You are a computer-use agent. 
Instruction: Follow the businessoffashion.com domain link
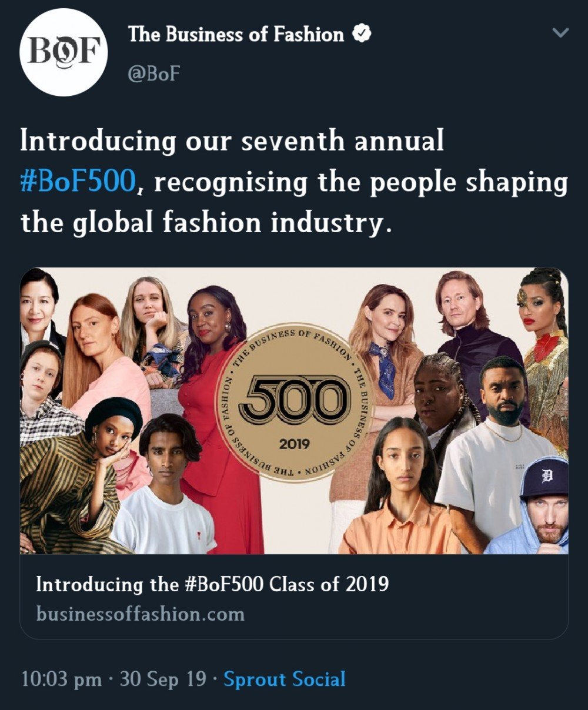(x=140, y=614)
